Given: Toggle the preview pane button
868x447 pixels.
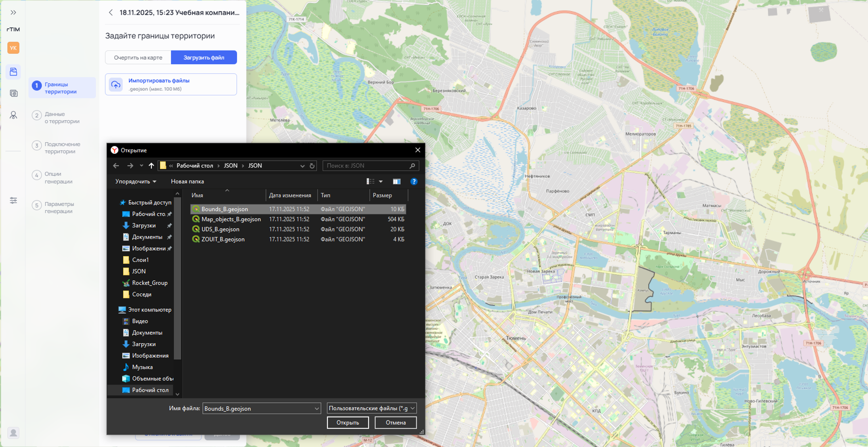Looking at the screenshot, I should click(396, 182).
